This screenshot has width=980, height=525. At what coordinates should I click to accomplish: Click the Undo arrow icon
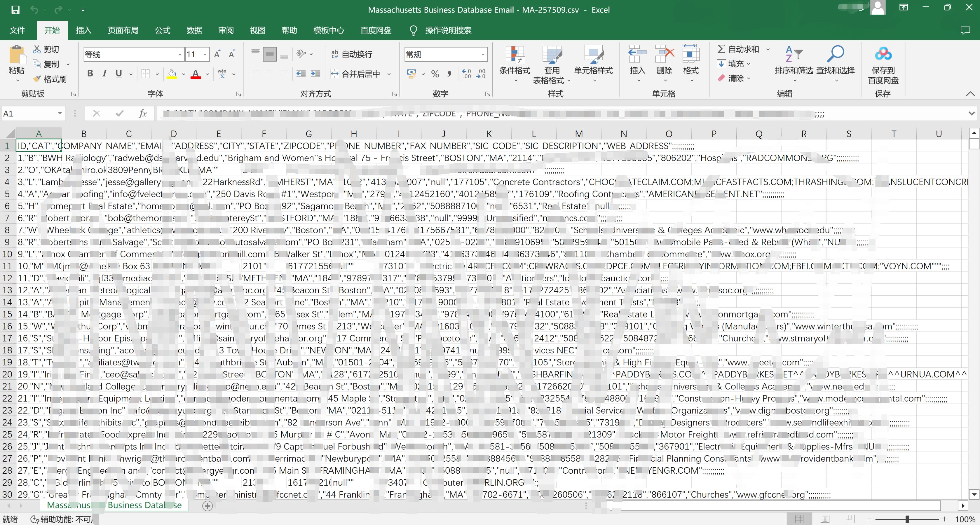tap(34, 10)
